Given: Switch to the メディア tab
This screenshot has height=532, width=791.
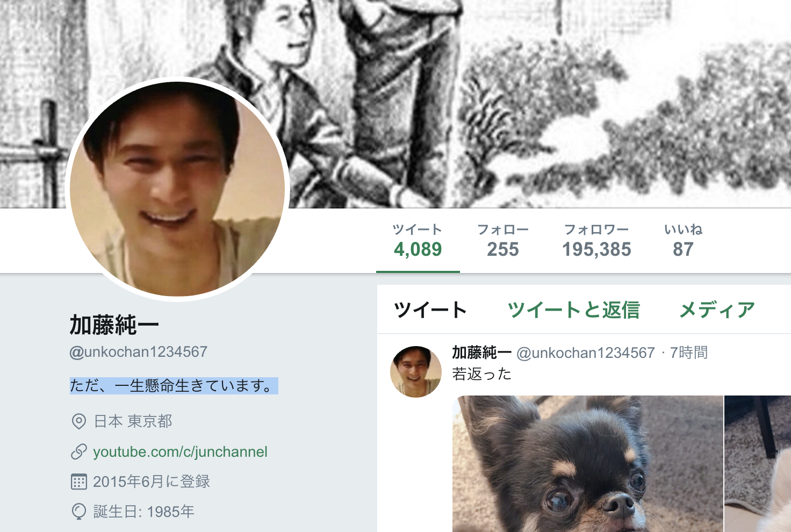Looking at the screenshot, I should pos(717,310).
